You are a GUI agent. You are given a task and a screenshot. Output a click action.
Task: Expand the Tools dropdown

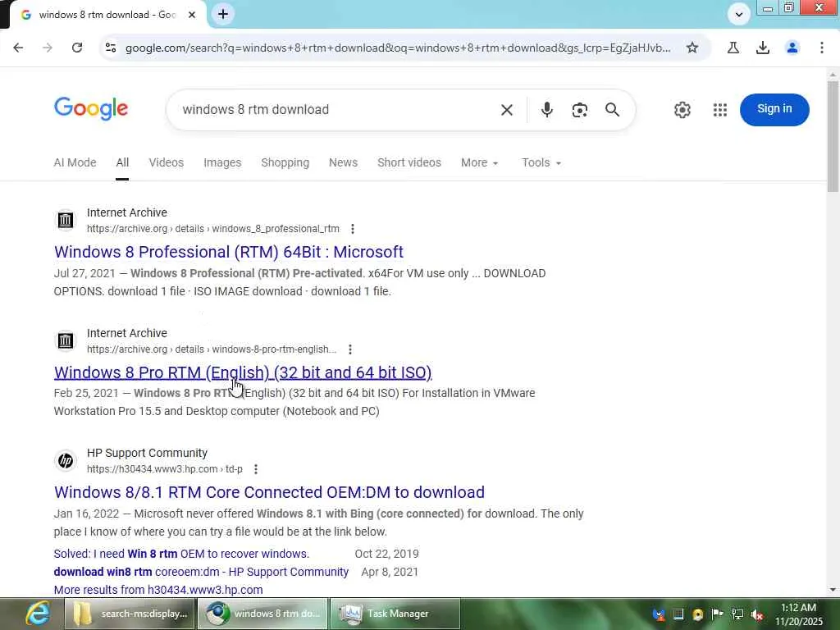pos(541,162)
